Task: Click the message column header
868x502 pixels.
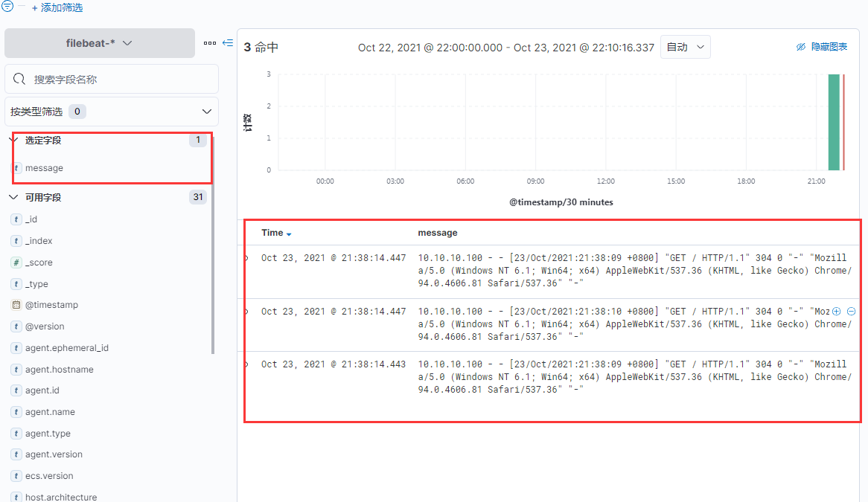Action: coord(437,233)
